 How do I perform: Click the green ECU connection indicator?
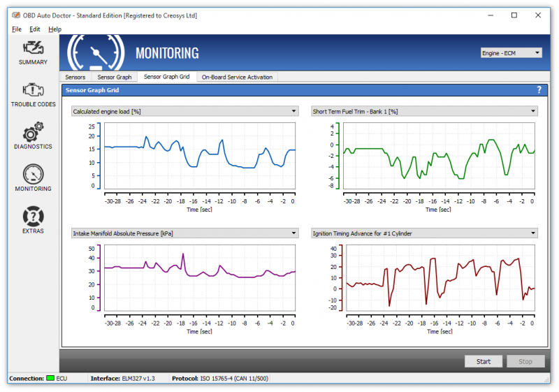pos(50,379)
